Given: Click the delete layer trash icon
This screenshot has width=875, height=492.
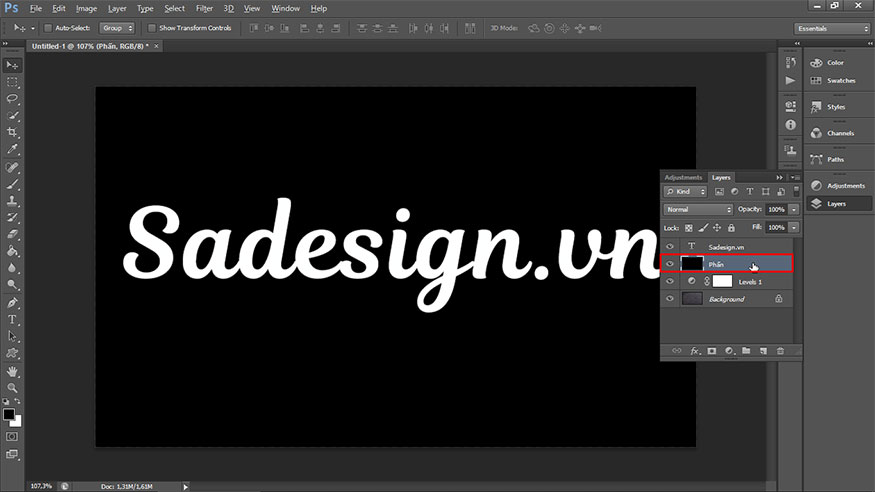Looking at the screenshot, I should click(780, 351).
